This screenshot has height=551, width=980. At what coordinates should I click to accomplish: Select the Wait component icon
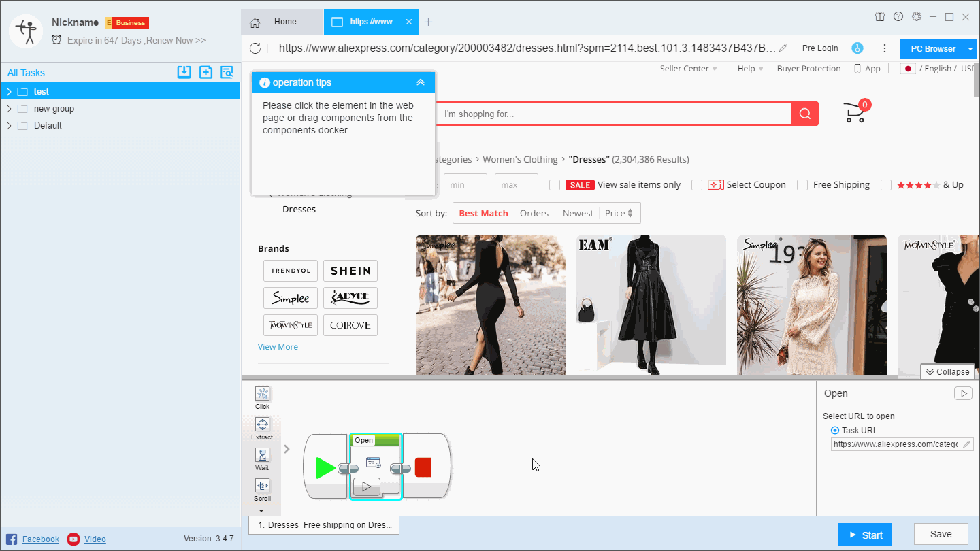pos(262,455)
